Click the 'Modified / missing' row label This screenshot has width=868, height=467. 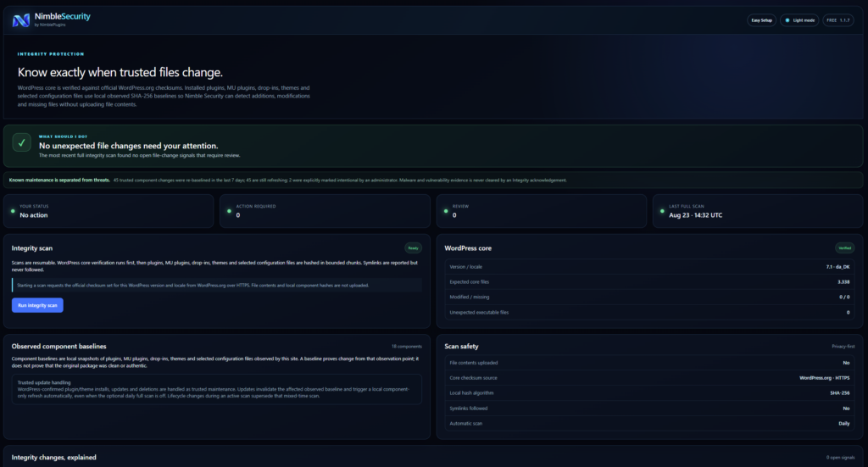[x=470, y=297]
